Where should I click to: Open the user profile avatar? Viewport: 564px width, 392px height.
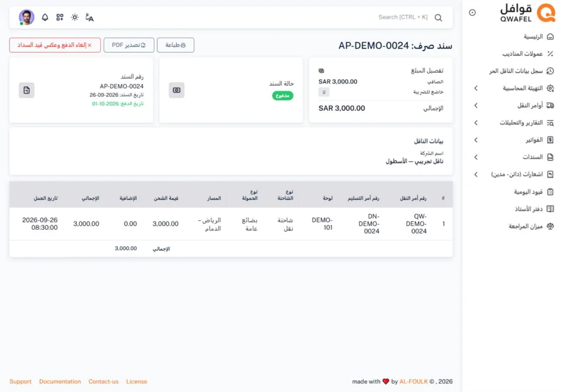pos(26,17)
